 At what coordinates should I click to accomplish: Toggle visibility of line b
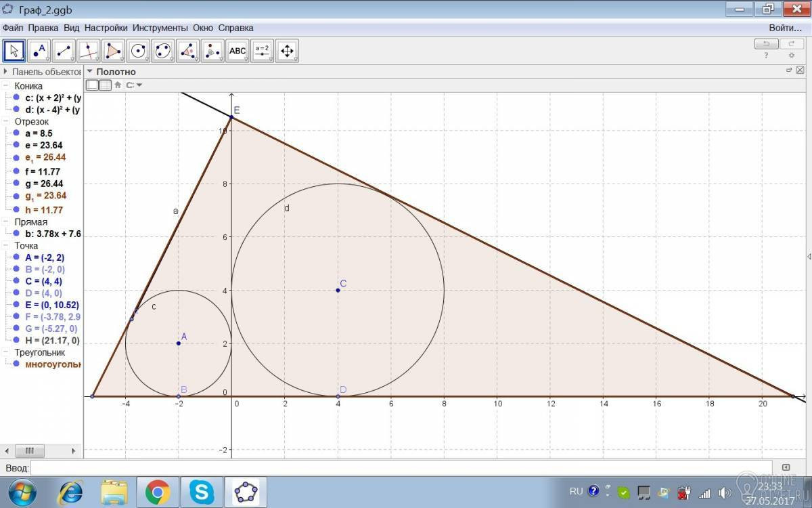tap(16, 234)
